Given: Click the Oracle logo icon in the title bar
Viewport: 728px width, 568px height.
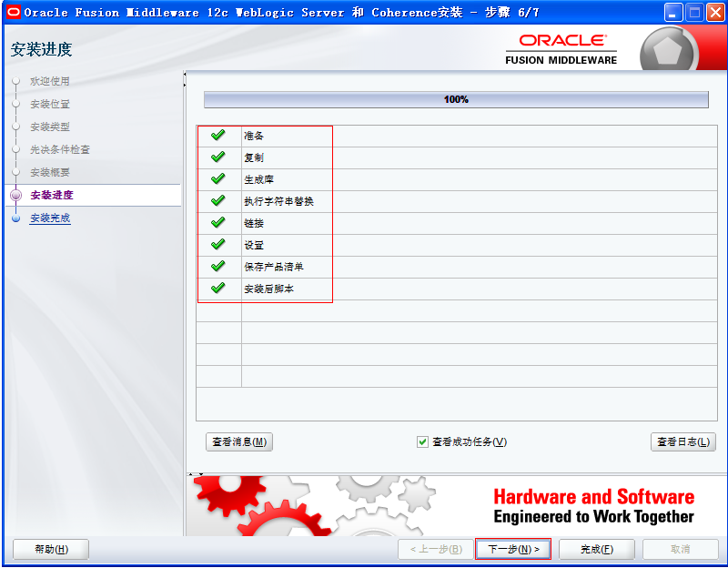Looking at the screenshot, I should (13, 12).
